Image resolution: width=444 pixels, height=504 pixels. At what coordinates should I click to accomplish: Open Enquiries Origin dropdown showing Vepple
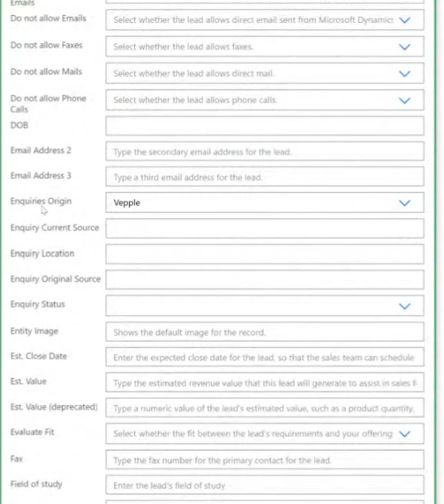pos(265,203)
